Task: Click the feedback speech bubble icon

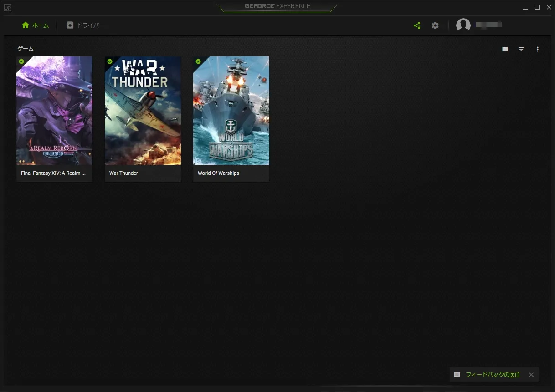Action: [x=457, y=375]
